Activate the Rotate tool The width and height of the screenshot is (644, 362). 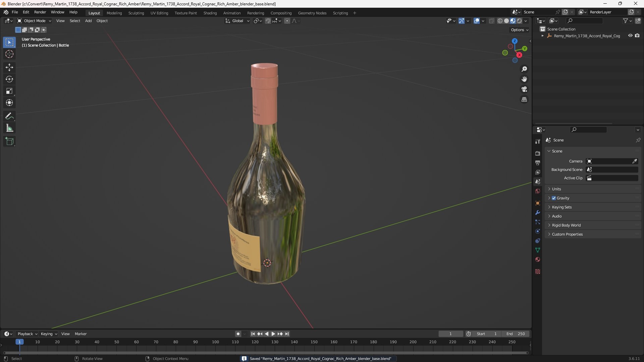tap(9, 79)
